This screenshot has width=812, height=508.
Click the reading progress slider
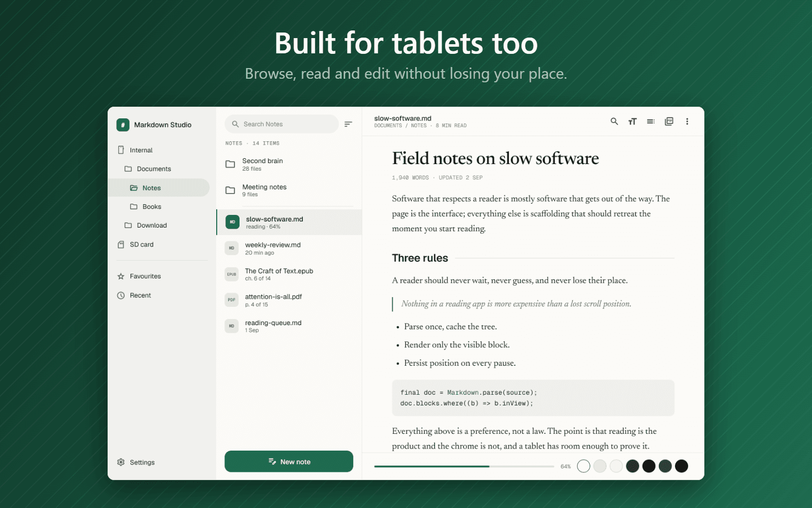(464, 466)
